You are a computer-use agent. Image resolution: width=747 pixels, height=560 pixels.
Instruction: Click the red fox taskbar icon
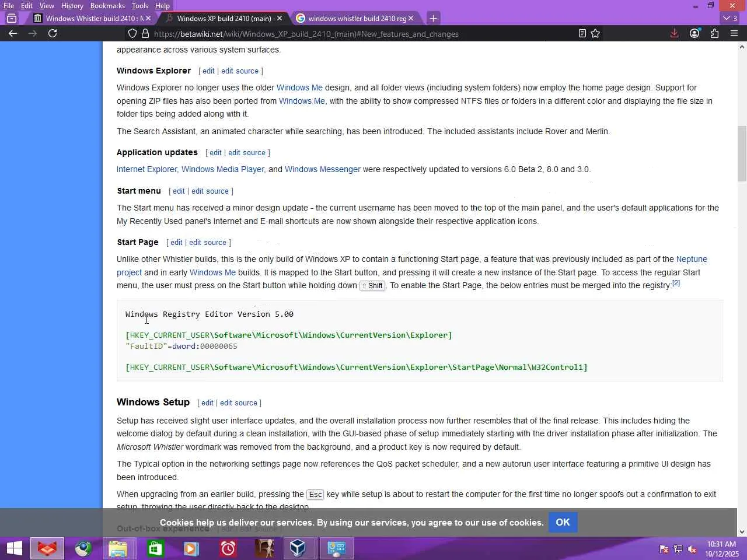pos(47,548)
